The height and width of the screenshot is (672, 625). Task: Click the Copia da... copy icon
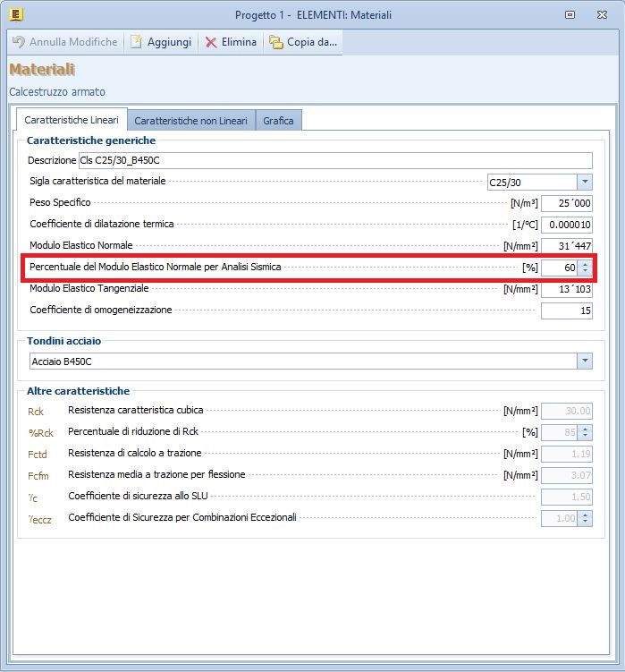click(275, 42)
